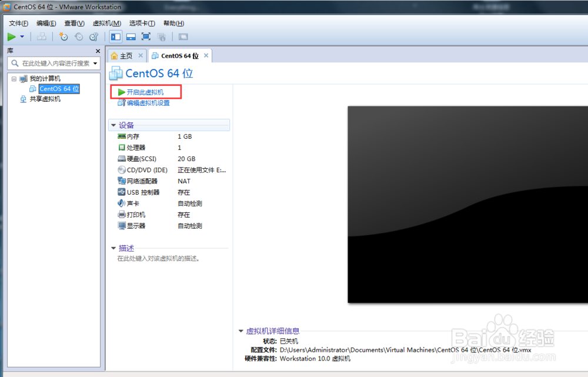
Task: Collapse the 我的计算机 tree node
Action: [14, 79]
